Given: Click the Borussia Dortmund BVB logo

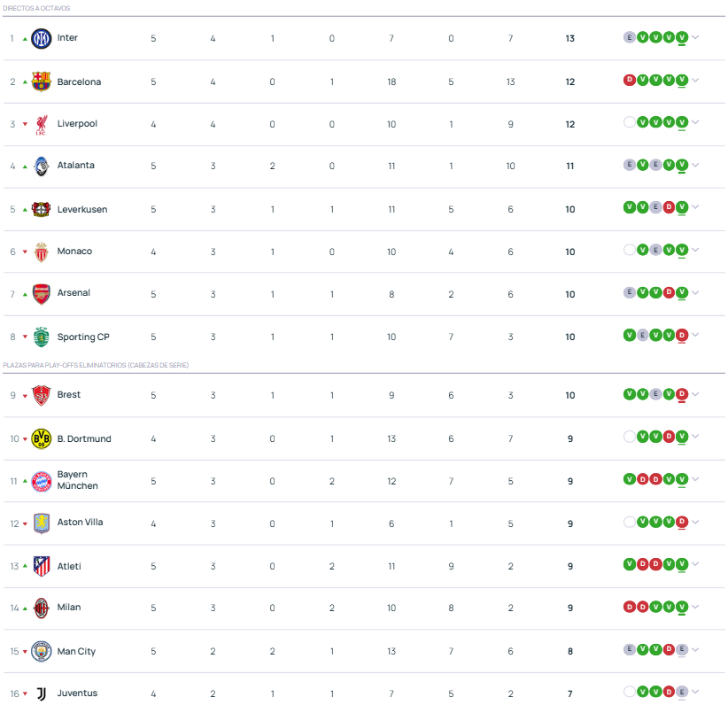Looking at the screenshot, I should point(41,438).
